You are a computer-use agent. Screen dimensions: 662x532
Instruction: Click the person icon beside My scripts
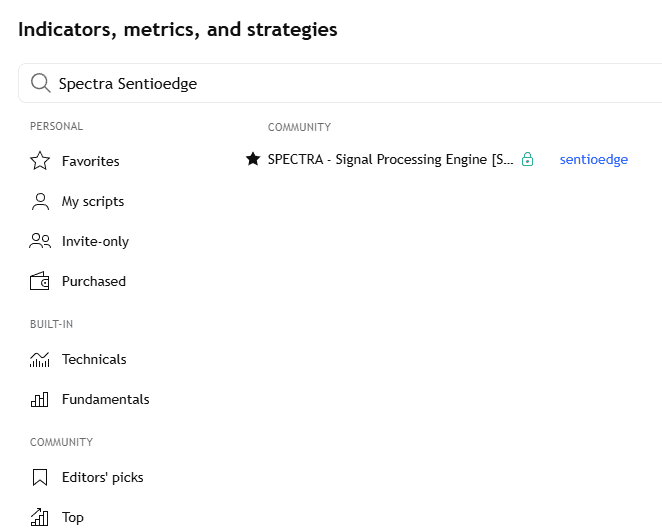40,201
